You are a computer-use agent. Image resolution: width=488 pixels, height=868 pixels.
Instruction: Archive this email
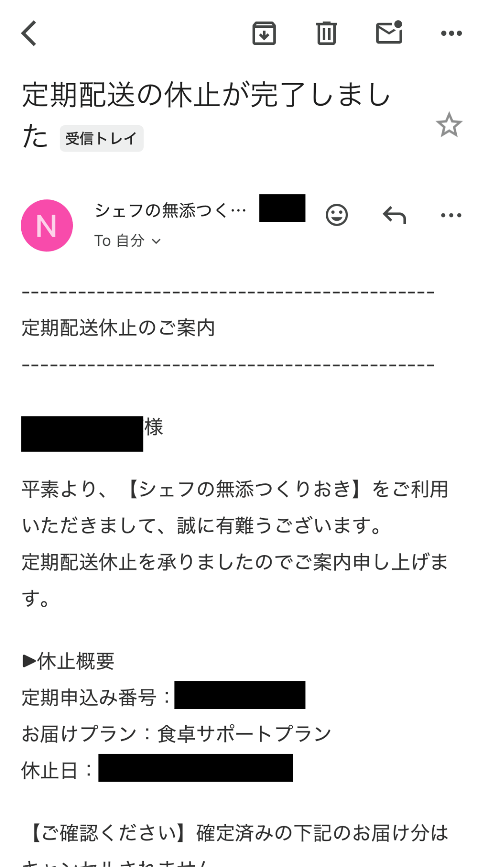pyautogui.click(x=264, y=33)
